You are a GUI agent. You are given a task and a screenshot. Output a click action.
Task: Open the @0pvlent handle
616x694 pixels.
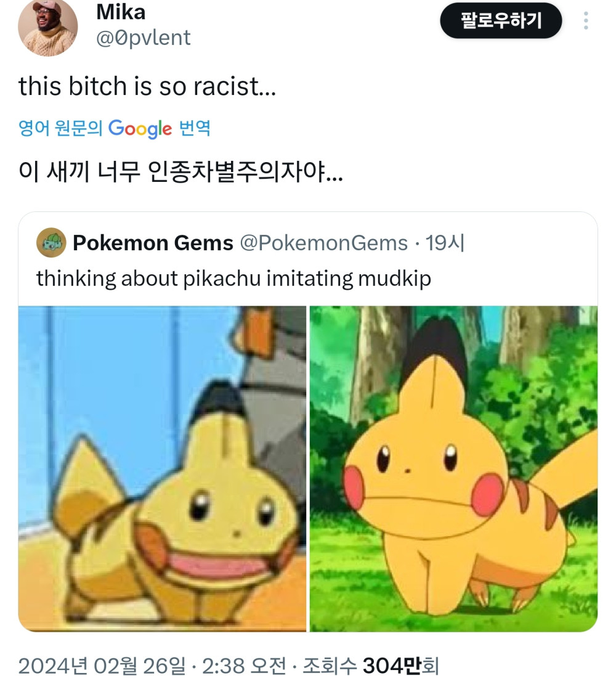(144, 38)
